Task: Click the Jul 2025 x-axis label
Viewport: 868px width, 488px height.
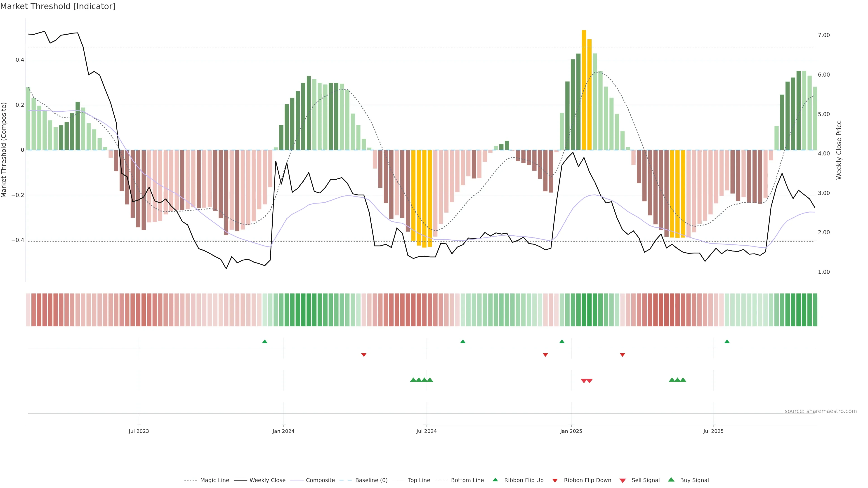Action: coord(713,431)
